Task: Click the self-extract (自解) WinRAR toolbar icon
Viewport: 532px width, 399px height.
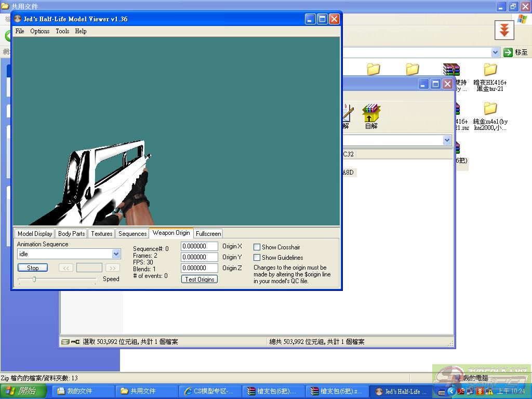Action: [x=371, y=113]
